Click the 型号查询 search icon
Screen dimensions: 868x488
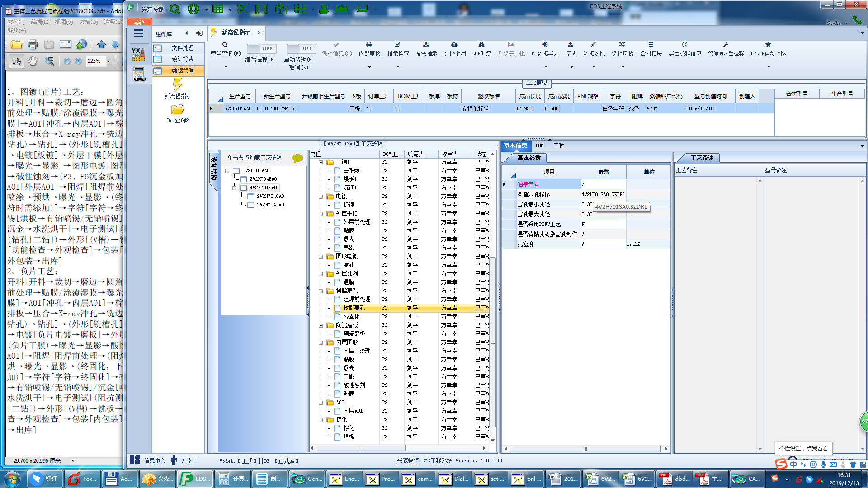(225, 45)
